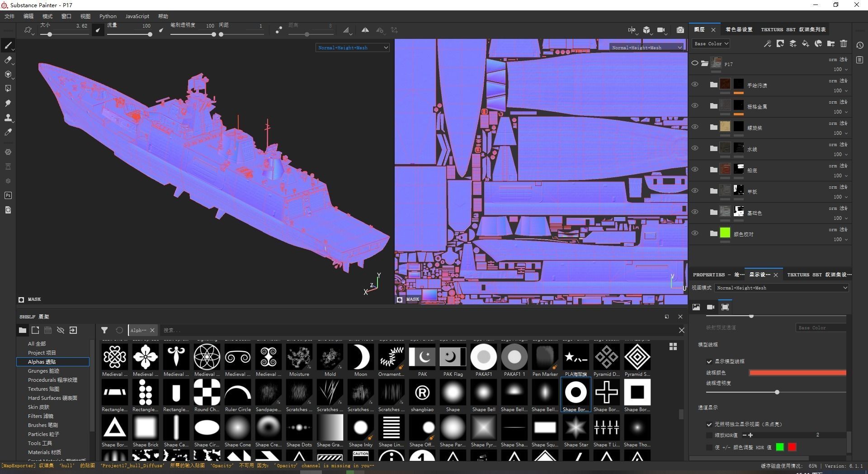This screenshot has height=474, width=868.
Task: Select Grunges 脏迹 shelf category
Action: tap(43, 371)
